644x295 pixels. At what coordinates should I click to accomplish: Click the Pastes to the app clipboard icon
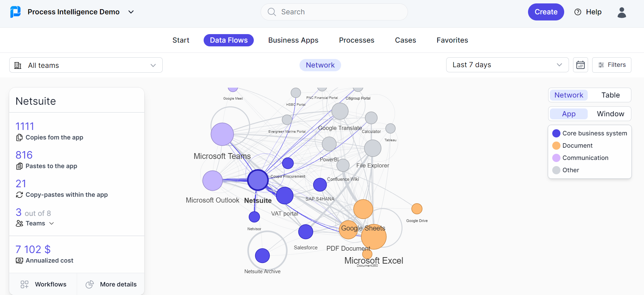[19, 166]
